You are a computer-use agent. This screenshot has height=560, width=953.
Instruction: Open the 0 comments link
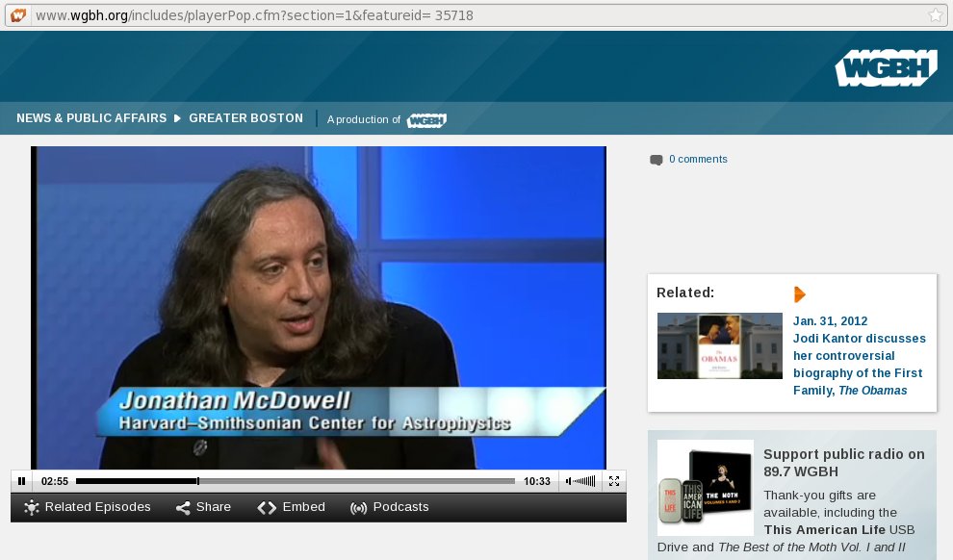click(x=698, y=159)
